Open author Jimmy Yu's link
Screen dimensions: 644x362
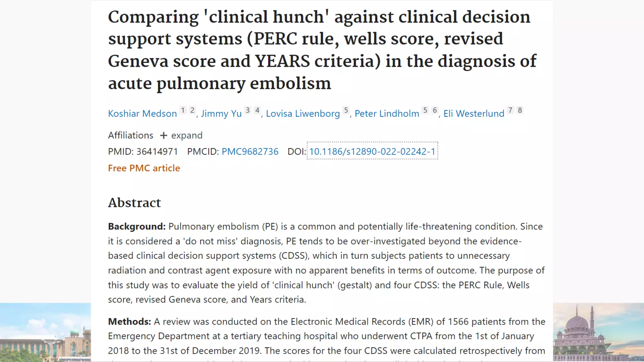(x=221, y=113)
